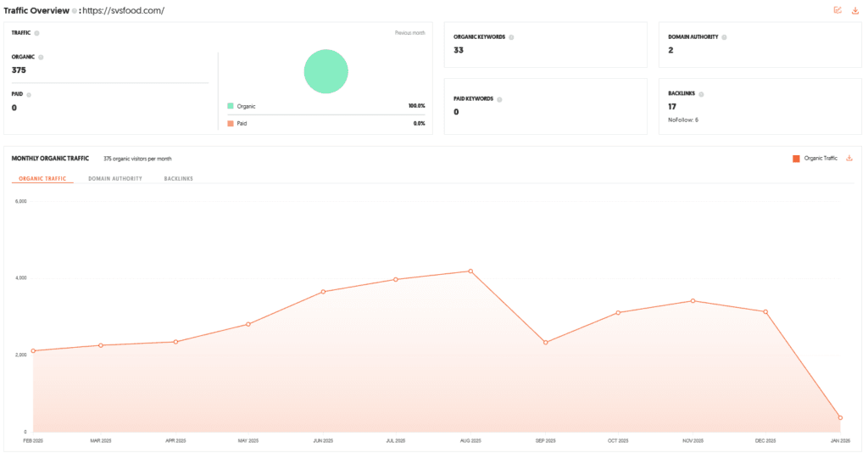Viewport: 868px width, 453px height.
Task: Click the info icon beside ORGANIC label
Action: (41, 57)
